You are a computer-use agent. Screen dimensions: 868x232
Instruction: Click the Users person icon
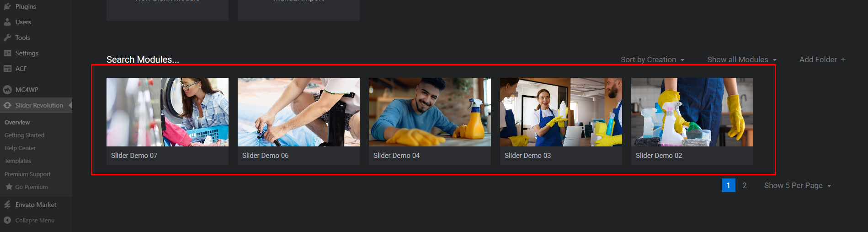pyautogui.click(x=7, y=22)
